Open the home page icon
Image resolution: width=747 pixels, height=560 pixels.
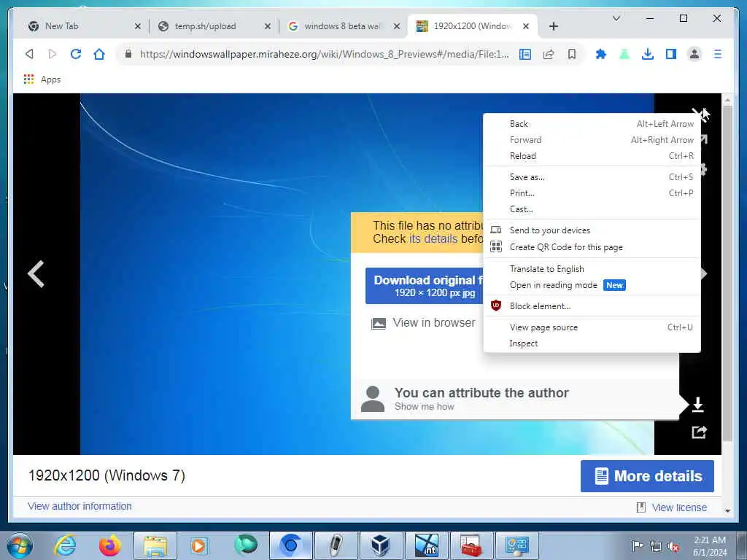(99, 54)
